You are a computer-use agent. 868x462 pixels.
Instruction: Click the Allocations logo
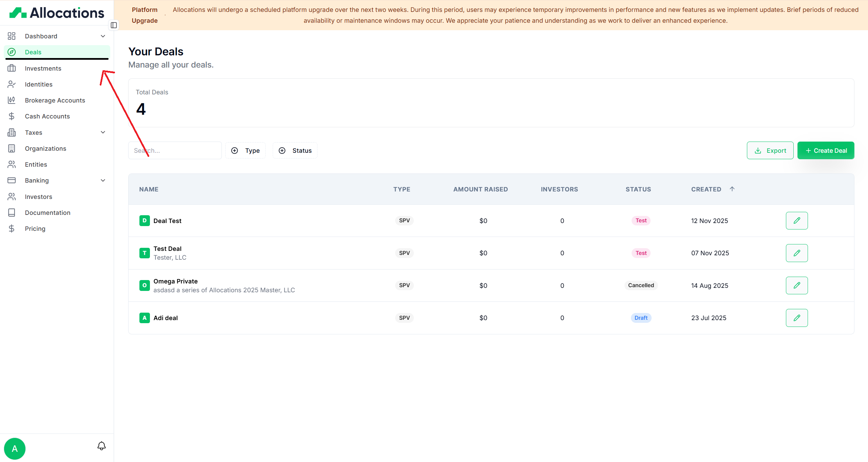[x=57, y=13]
